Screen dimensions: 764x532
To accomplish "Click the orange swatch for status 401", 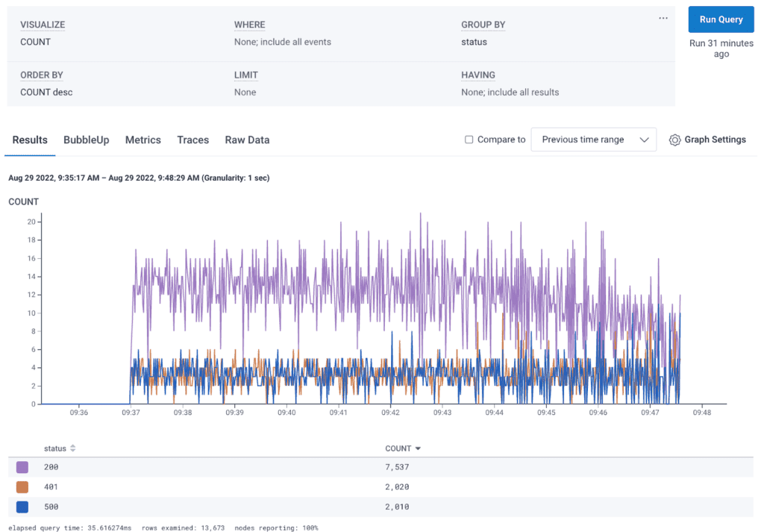I will pyautogui.click(x=22, y=487).
